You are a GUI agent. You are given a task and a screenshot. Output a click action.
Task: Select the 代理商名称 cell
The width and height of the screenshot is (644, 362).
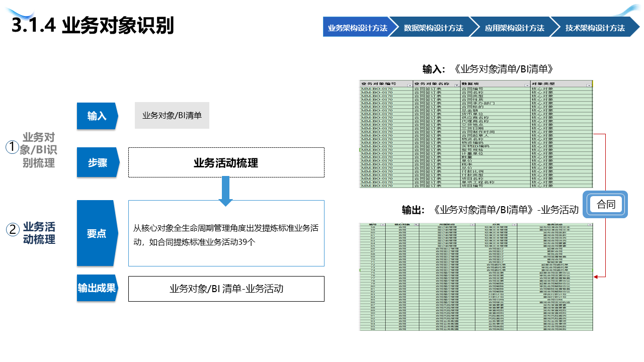[x=496, y=121]
